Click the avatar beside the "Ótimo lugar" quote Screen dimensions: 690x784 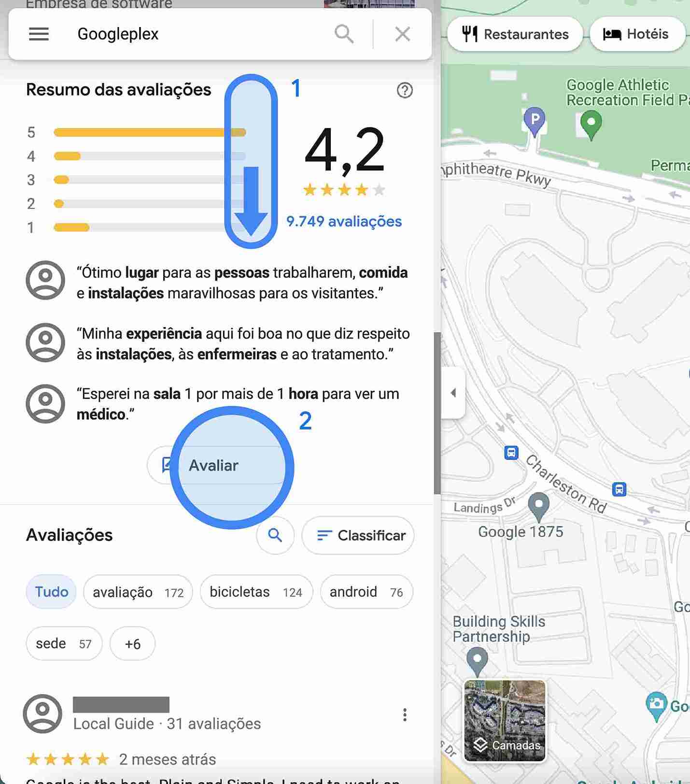click(x=45, y=280)
